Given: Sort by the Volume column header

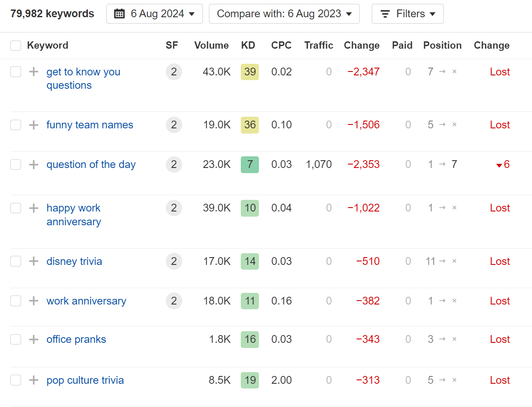Looking at the screenshot, I should [212, 45].
